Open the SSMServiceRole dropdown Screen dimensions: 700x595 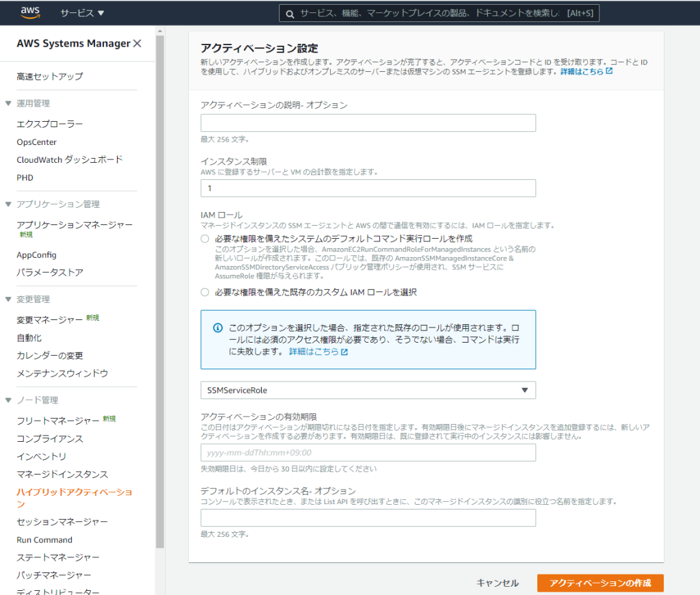point(368,390)
